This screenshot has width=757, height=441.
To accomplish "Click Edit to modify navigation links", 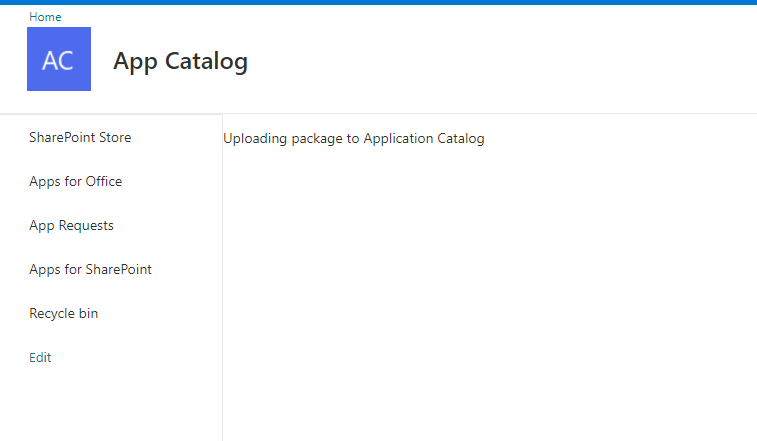I will (x=40, y=357).
